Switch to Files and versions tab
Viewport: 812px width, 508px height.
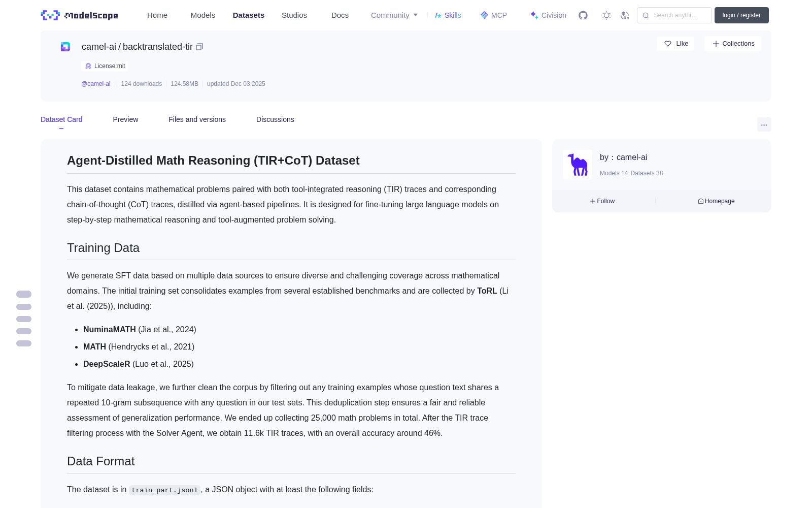[197, 119]
